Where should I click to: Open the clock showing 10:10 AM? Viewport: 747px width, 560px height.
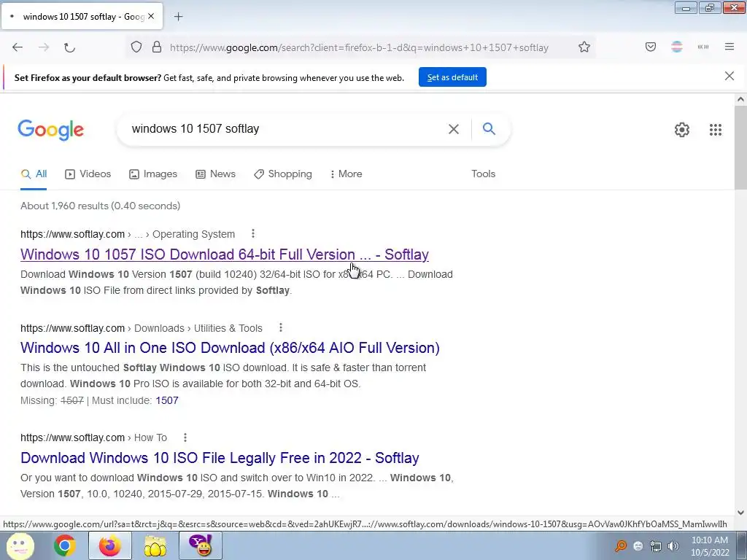pos(710,546)
